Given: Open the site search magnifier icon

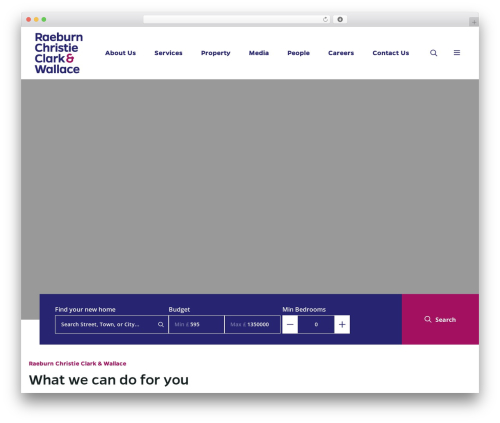Looking at the screenshot, I should click(433, 53).
